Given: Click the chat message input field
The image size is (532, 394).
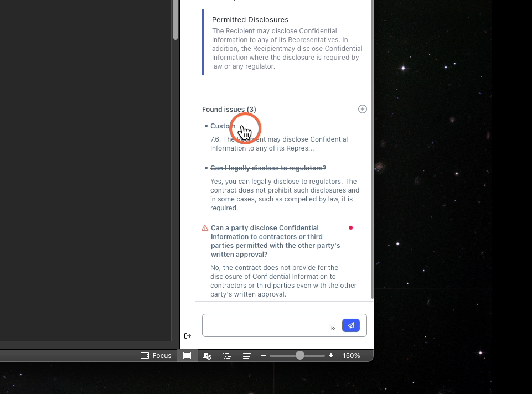Looking at the screenshot, I should [285, 325].
